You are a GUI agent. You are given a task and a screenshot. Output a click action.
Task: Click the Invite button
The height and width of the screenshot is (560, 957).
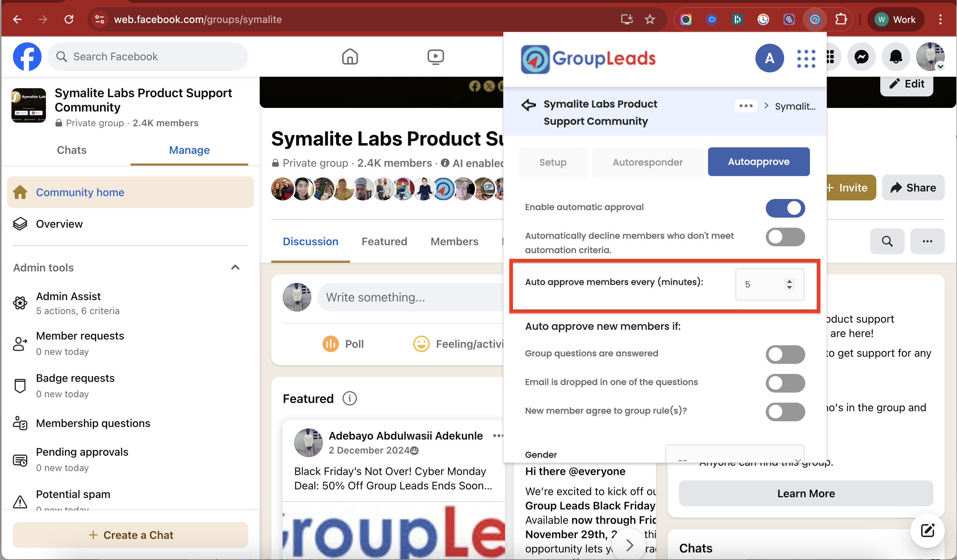[x=851, y=188]
